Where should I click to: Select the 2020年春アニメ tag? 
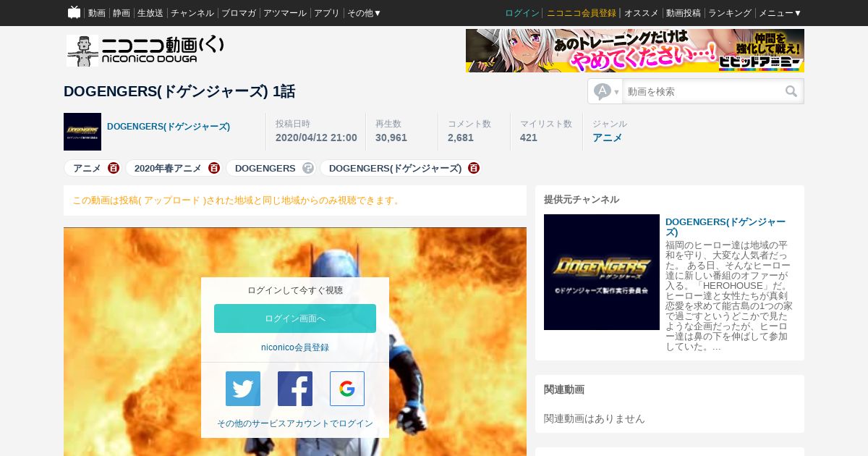coord(168,168)
